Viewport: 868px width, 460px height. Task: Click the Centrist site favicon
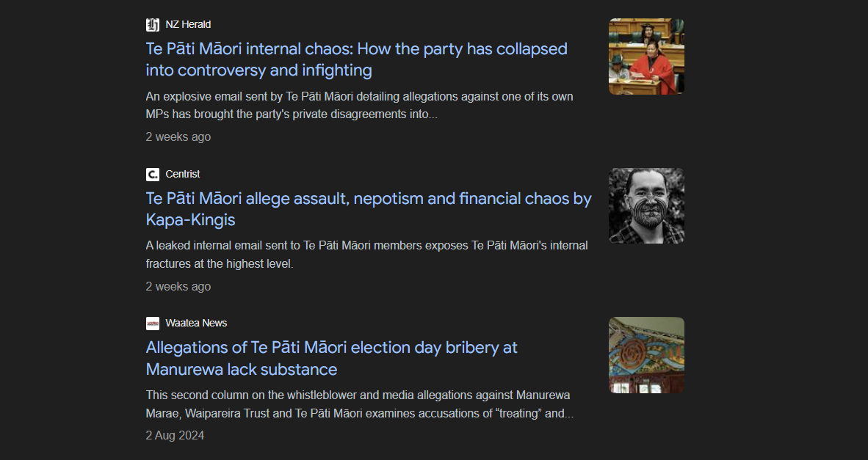(153, 175)
